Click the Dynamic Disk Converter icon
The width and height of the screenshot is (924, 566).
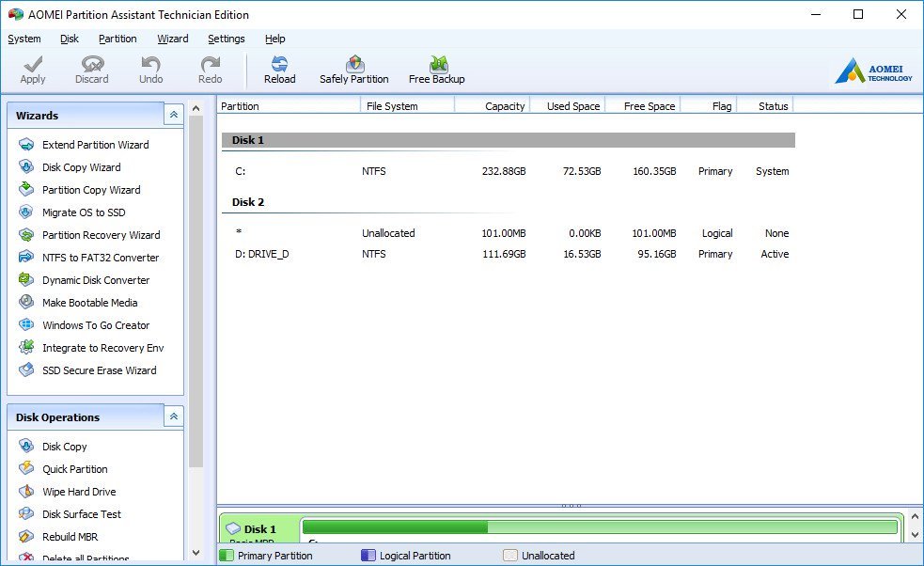[26, 280]
